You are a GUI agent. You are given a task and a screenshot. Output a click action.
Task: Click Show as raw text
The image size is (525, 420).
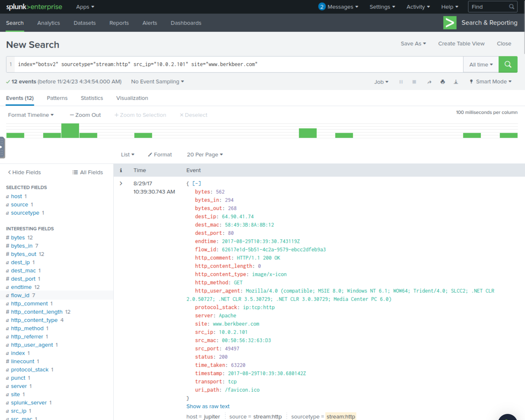point(208,406)
